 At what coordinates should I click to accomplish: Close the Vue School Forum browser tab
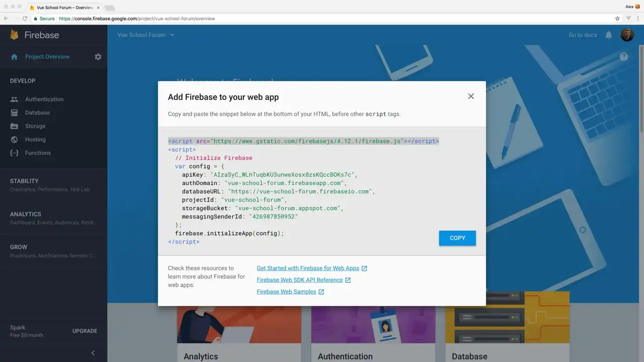click(x=98, y=8)
